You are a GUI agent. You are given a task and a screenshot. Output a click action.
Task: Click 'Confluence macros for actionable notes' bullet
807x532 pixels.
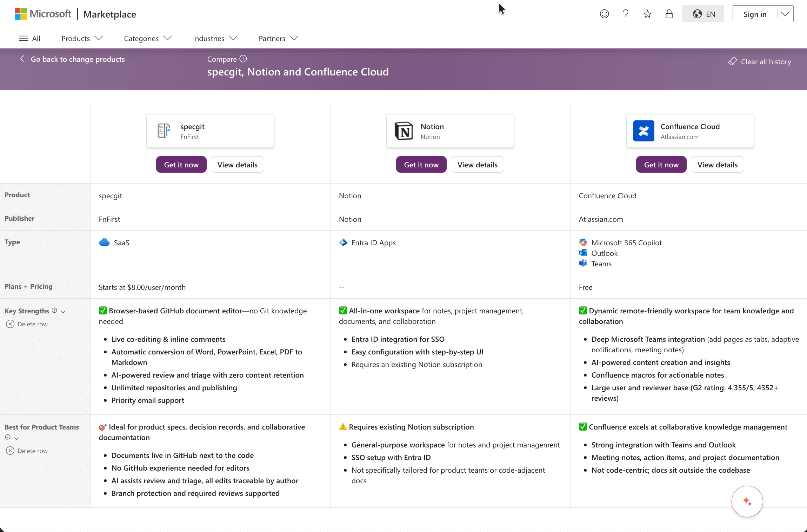[658, 375]
